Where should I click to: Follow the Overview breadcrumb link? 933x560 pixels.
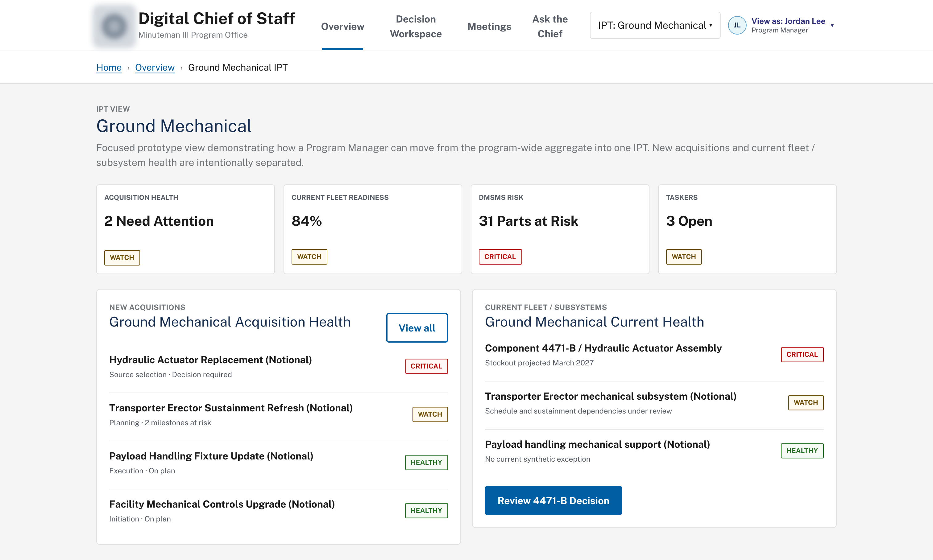coord(155,67)
